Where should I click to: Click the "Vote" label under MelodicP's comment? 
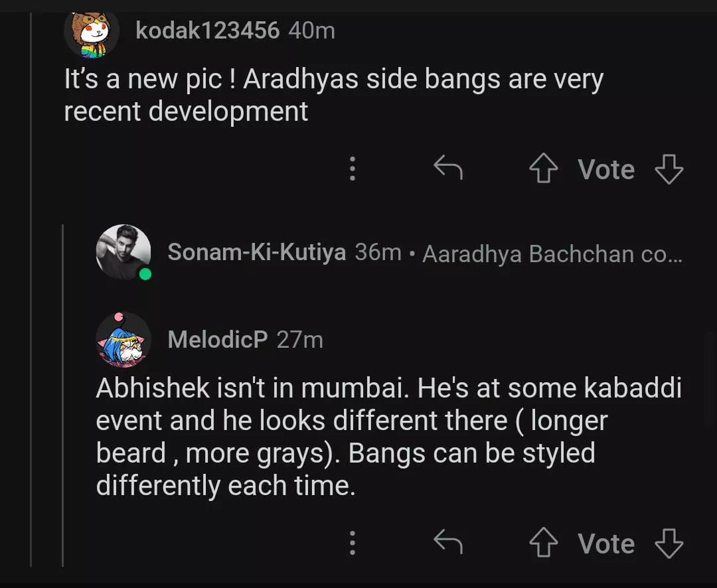pos(605,544)
